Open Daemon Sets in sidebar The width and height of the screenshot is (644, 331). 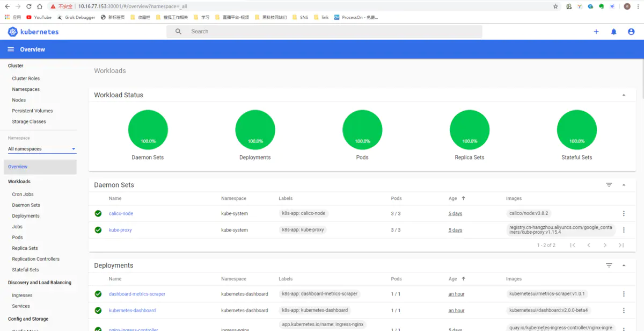26,205
